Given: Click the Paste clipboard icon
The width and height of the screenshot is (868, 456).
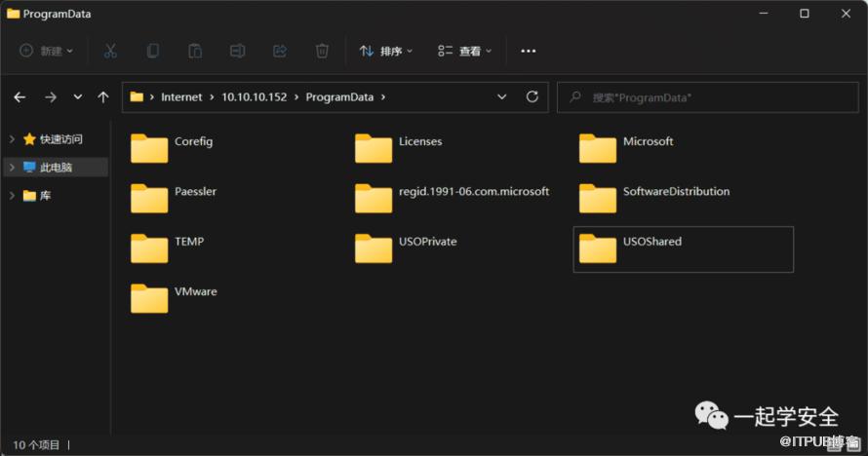Looking at the screenshot, I should click(x=195, y=51).
